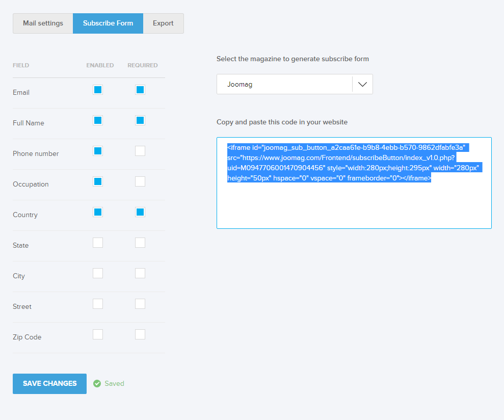Mark Zip Code as required
Viewport: 504px width, 420px height.
(140, 334)
